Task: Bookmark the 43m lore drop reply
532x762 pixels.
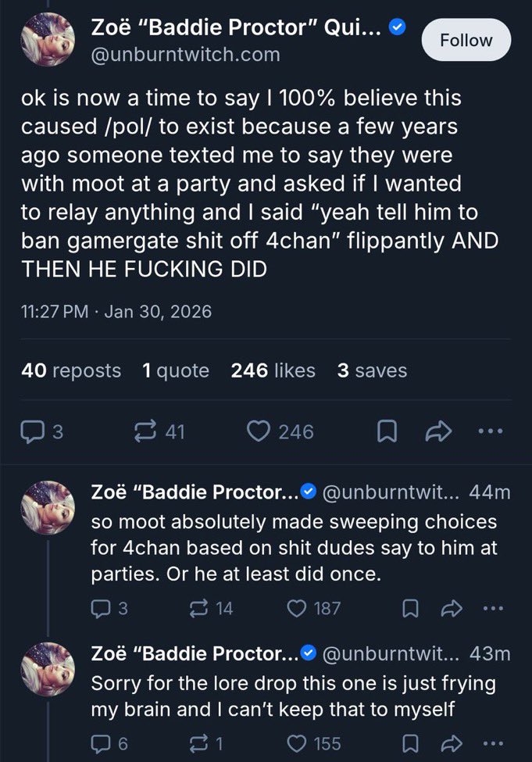Action: [x=409, y=743]
